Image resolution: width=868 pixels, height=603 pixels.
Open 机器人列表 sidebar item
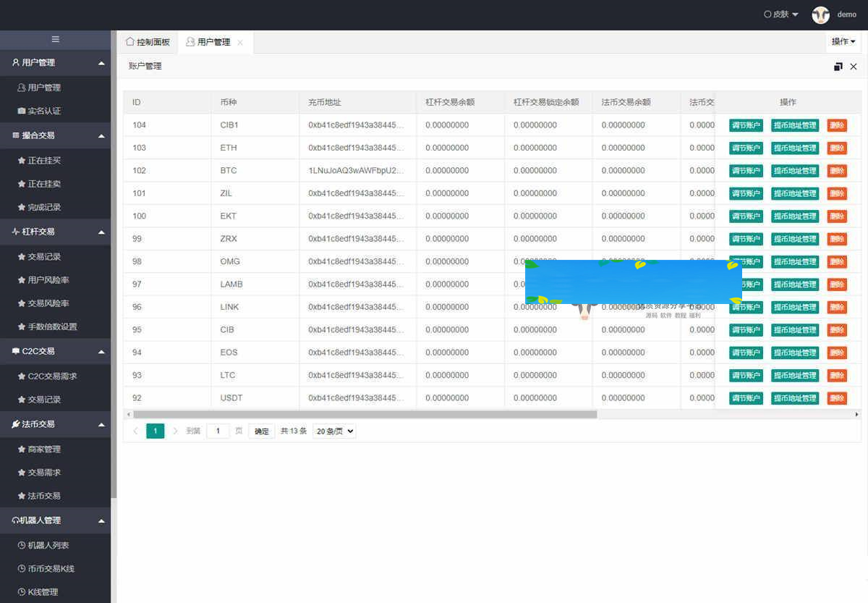pyautogui.click(x=48, y=545)
